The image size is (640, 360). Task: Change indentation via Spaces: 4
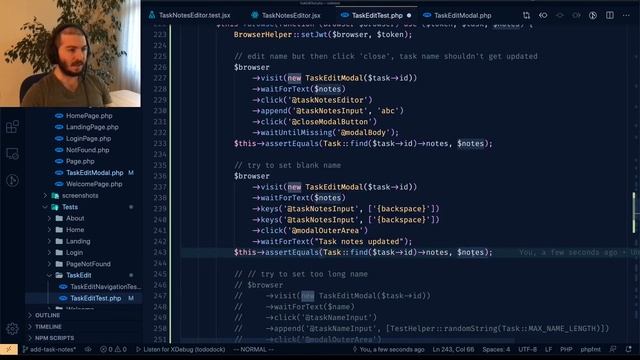[496, 349]
